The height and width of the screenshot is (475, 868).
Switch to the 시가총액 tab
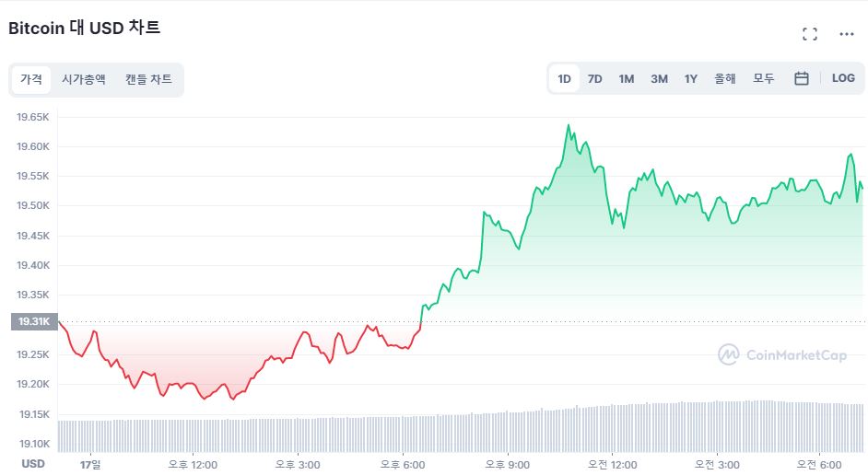84,79
